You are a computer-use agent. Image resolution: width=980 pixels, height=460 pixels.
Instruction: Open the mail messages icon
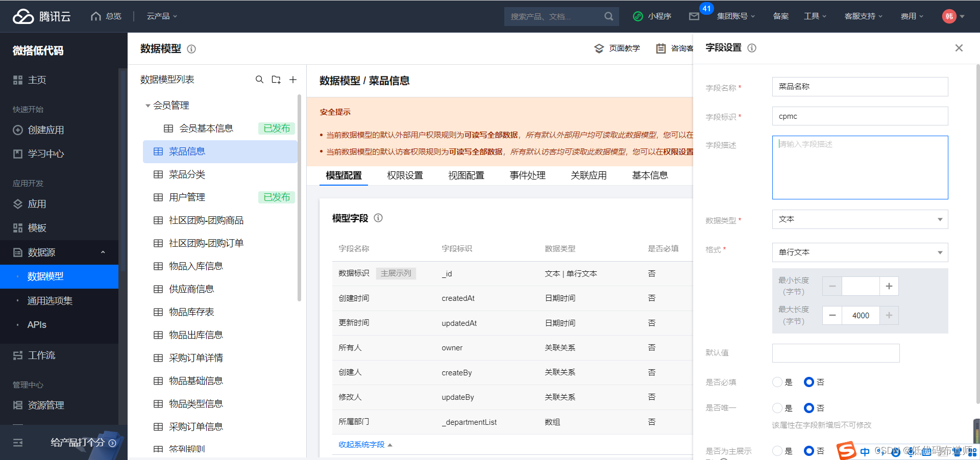click(x=694, y=16)
